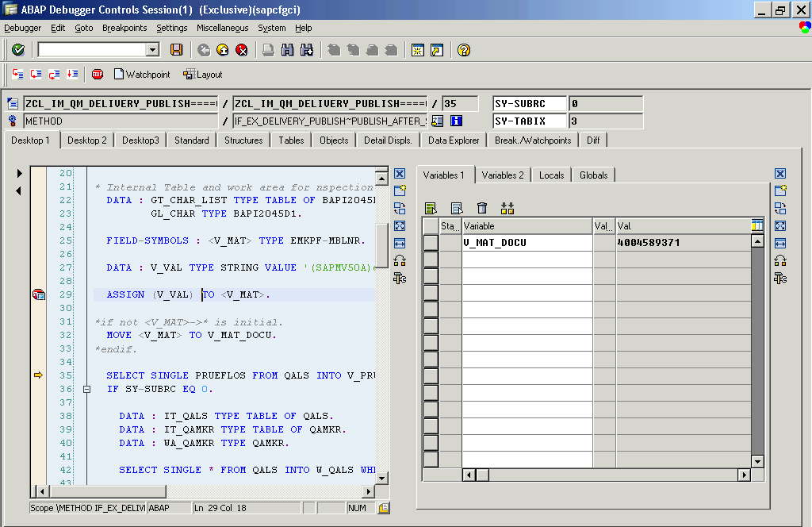Click the SY-SUBRC variable name field

pos(530,103)
